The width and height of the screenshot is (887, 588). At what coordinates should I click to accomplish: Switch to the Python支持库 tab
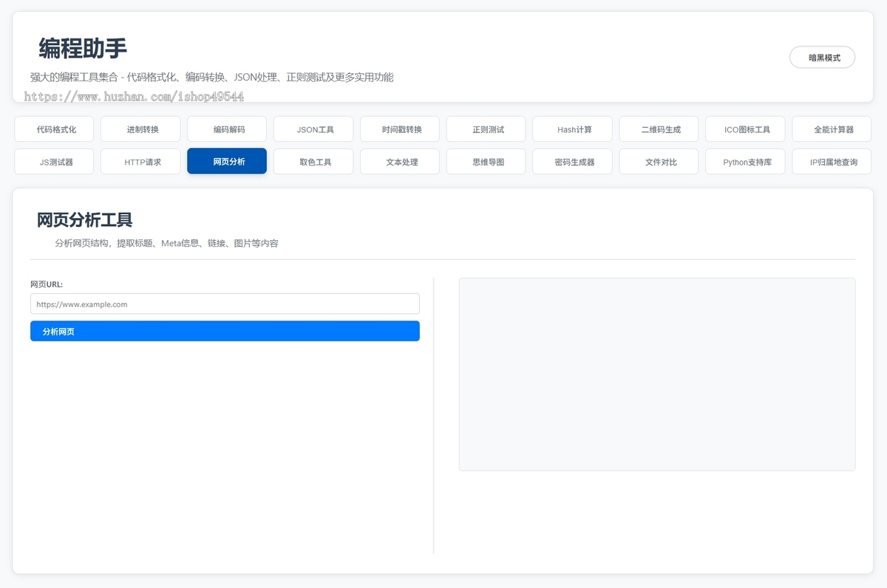pos(746,162)
